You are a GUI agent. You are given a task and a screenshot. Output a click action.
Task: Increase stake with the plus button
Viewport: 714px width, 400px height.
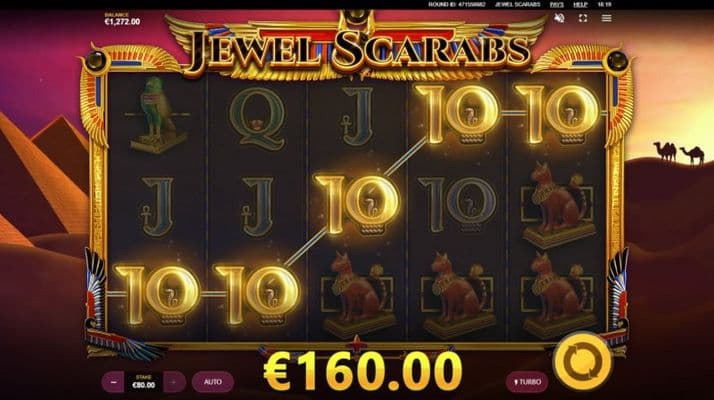[x=173, y=382]
